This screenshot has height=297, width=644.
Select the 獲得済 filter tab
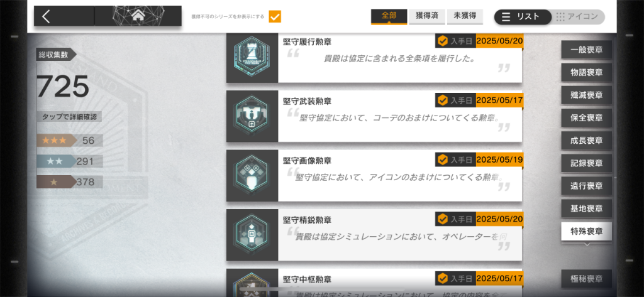pos(427,16)
